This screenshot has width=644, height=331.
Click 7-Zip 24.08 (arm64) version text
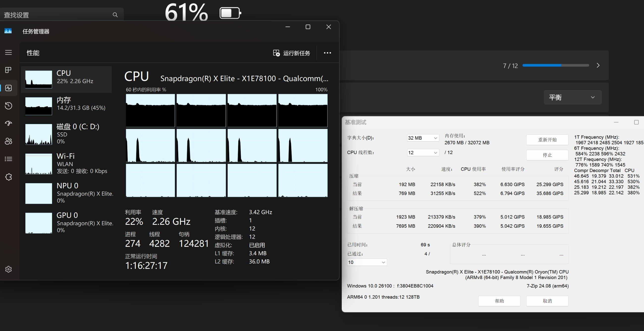tap(547, 286)
